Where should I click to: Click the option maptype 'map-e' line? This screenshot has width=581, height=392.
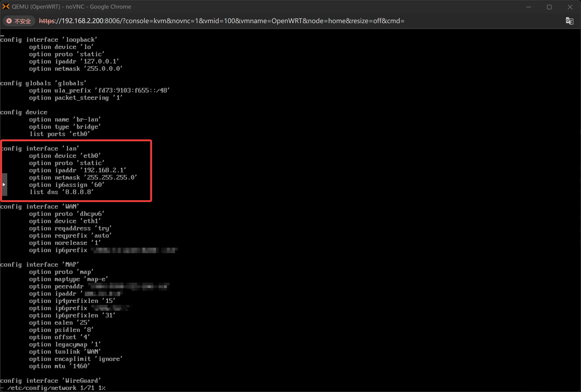68,279
